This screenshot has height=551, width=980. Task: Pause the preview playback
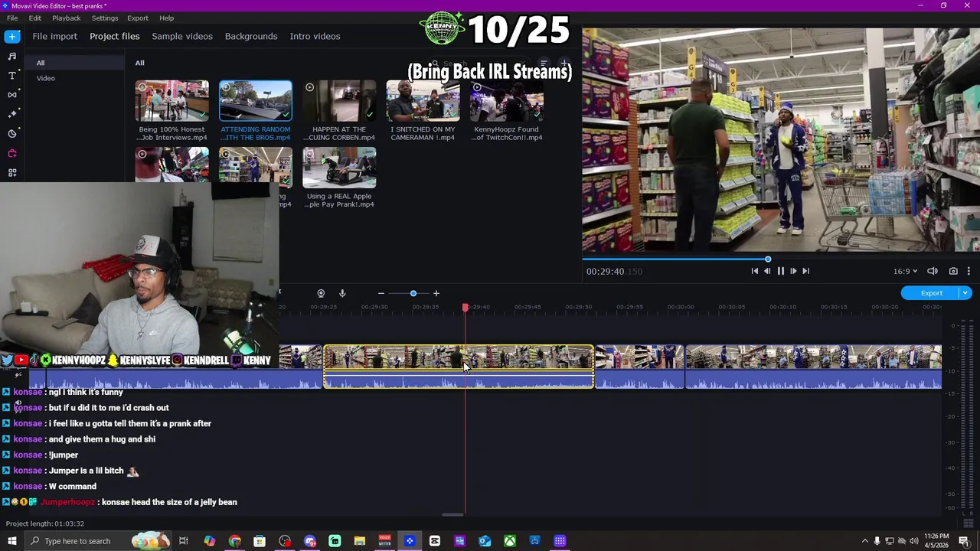[x=780, y=271]
